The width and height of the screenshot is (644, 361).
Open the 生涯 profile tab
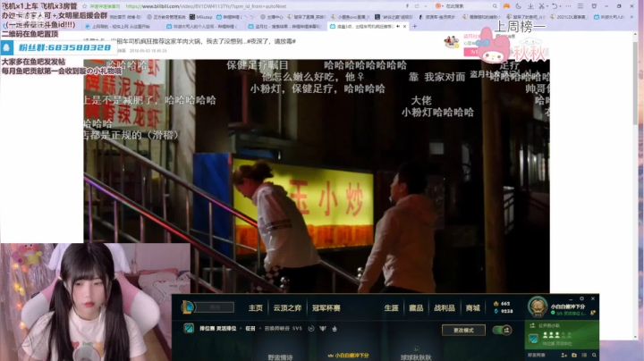click(391, 307)
